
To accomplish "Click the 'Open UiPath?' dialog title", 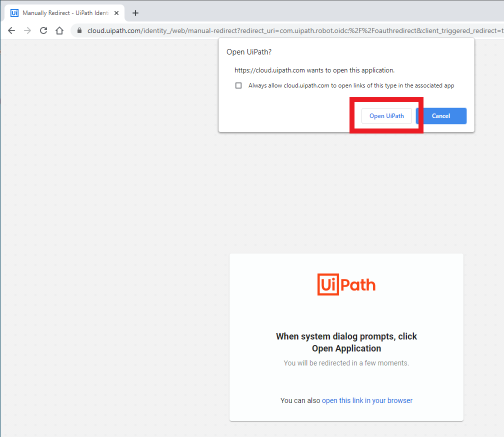I will pyautogui.click(x=249, y=52).
